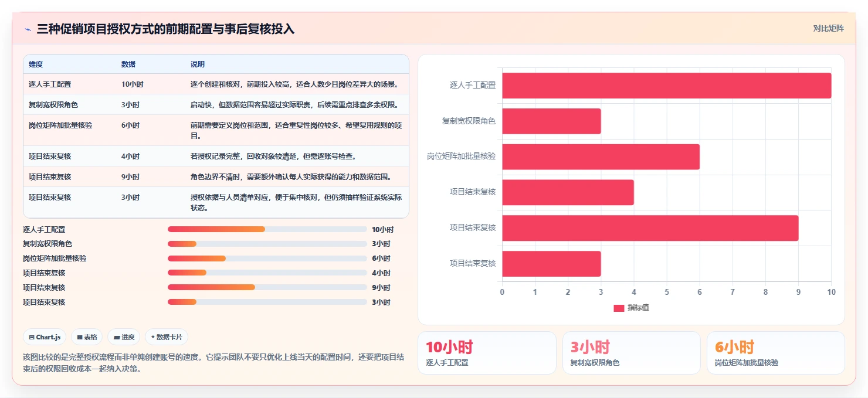Click the x-axis tick label 10
Viewport: 868px width, 398px height.
[x=830, y=291]
